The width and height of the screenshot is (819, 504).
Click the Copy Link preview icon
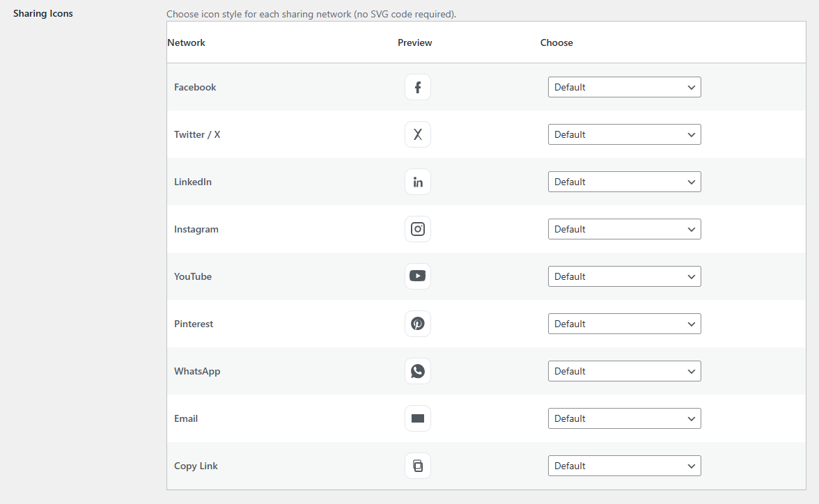[418, 466]
